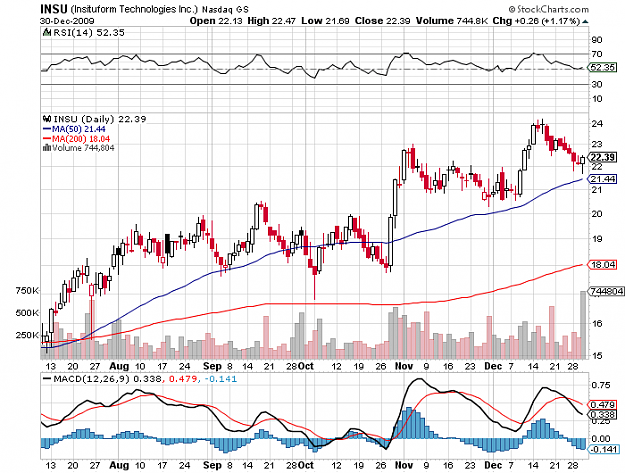Click the last white candlestick near 22.39
The height and width of the screenshot is (473, 625).
click(x=582, y=161)
